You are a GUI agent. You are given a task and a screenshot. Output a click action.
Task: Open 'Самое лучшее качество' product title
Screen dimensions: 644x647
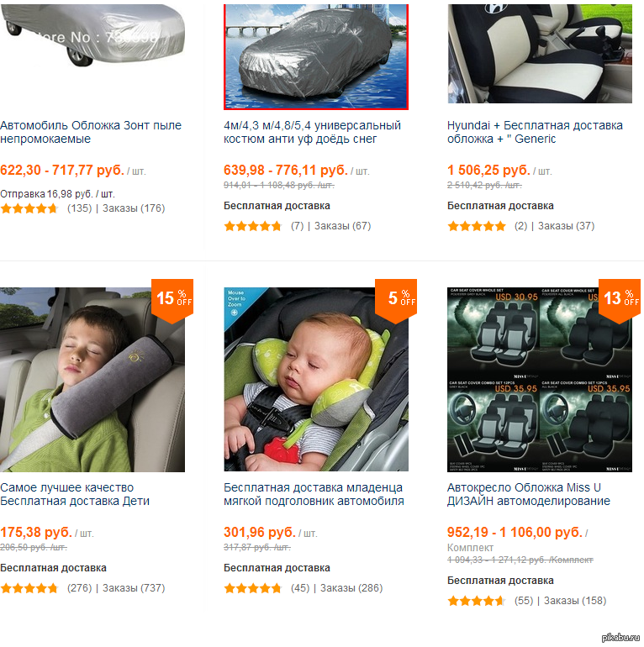point(75,494)
